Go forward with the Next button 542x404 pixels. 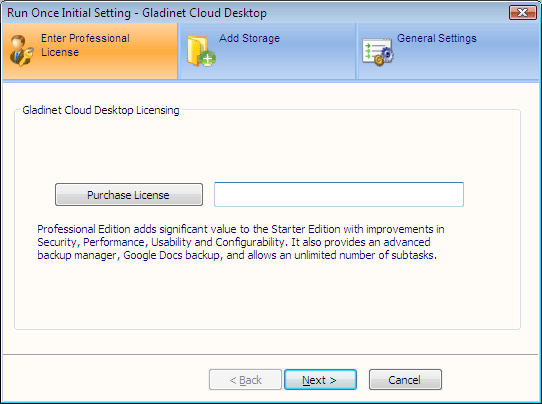320,380
